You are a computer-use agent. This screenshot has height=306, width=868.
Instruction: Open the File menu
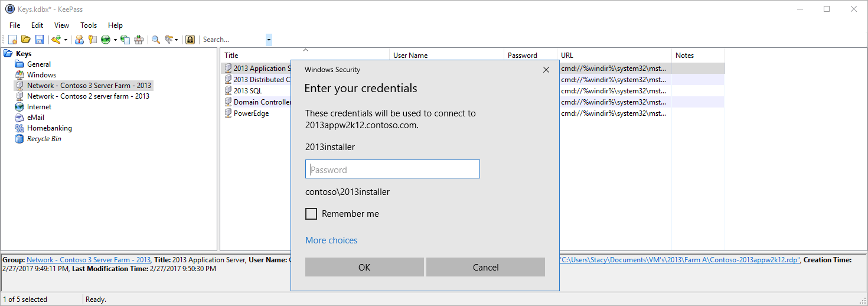[15, 25]
